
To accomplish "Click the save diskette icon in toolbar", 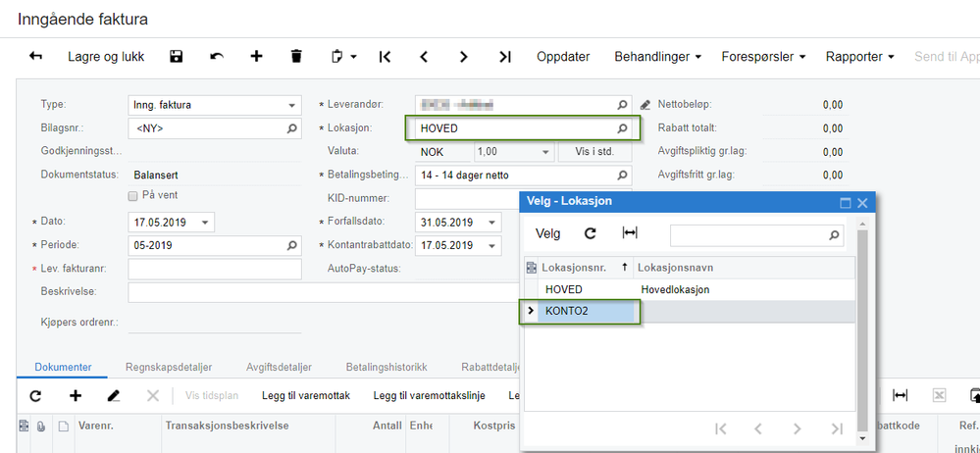I will tap(177, 56).
